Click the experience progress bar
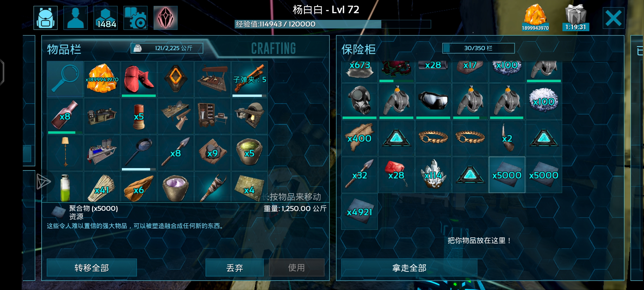The image size is (644, 290). pos(333,24)
